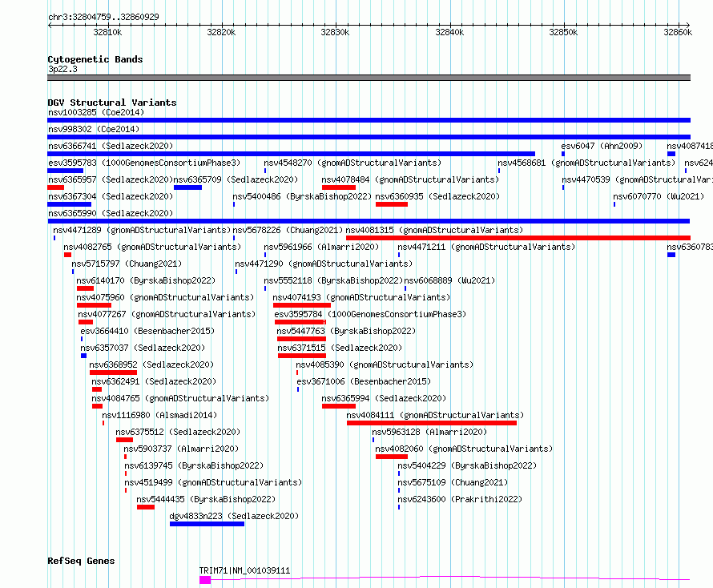Open nsv6365957 (Sedlazeck2020) label

click(x=111, y=179)
